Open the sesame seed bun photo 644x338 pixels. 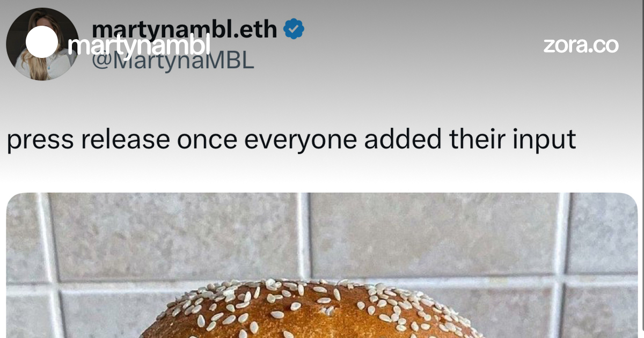tap(322, 265)
